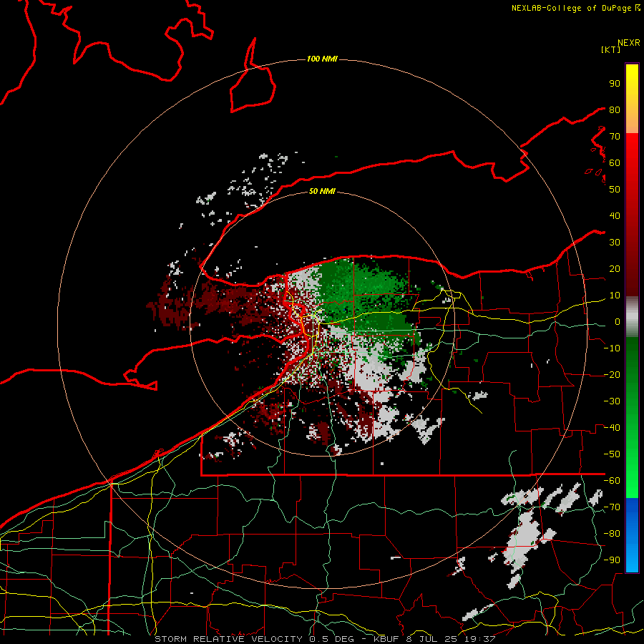The width and height of the screenshot is (644, 644).
Task: Click the "NEXR" label above the color scale
Action: click(x=629, y=43)
